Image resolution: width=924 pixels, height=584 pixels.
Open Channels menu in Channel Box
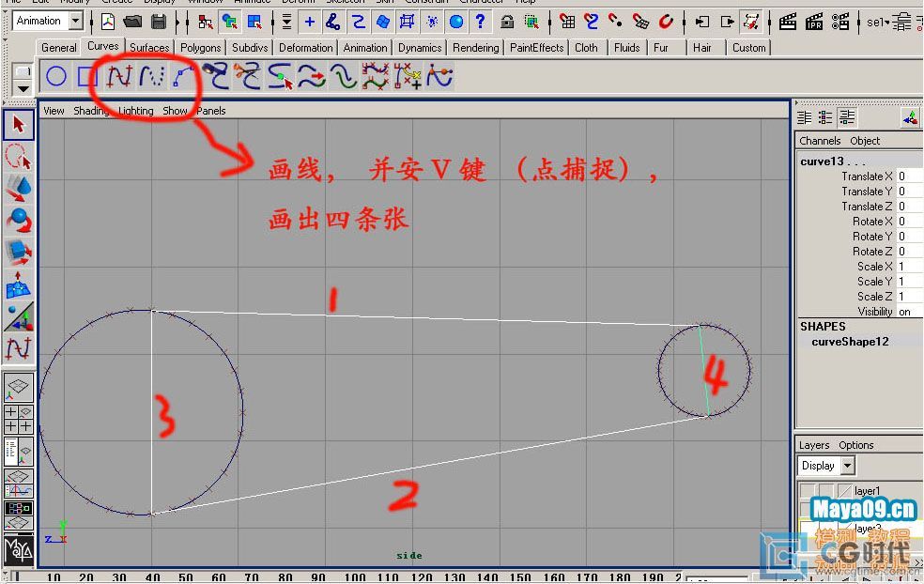pyautogui.click(x=820, y=141)
